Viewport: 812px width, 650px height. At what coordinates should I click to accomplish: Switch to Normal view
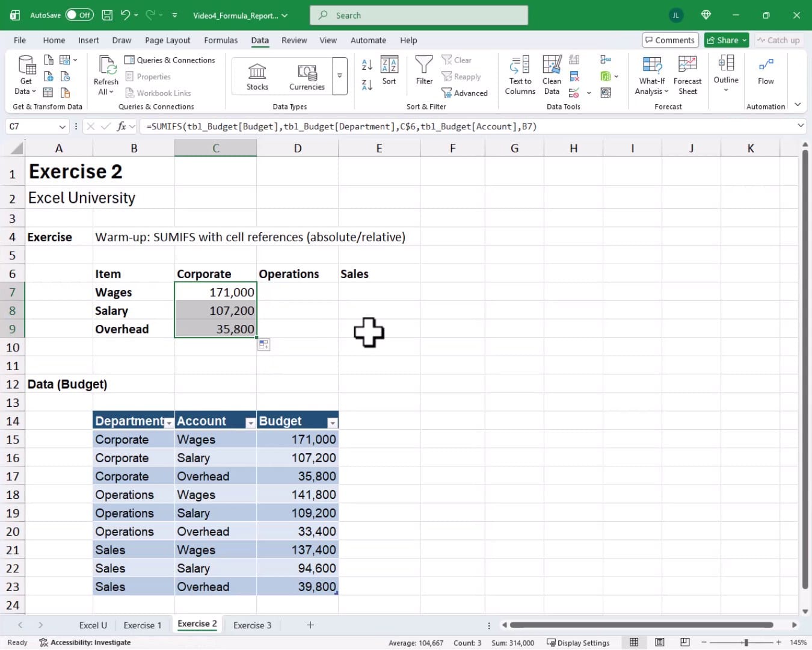tap(634, 643)
